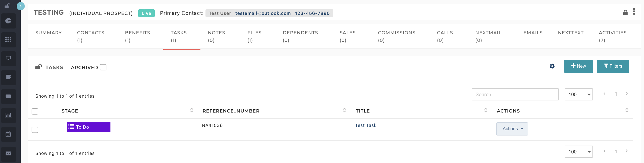Check the select-all tasks header checkbox
The width and height of the screenshot is (644, 163).
point(35,111)
